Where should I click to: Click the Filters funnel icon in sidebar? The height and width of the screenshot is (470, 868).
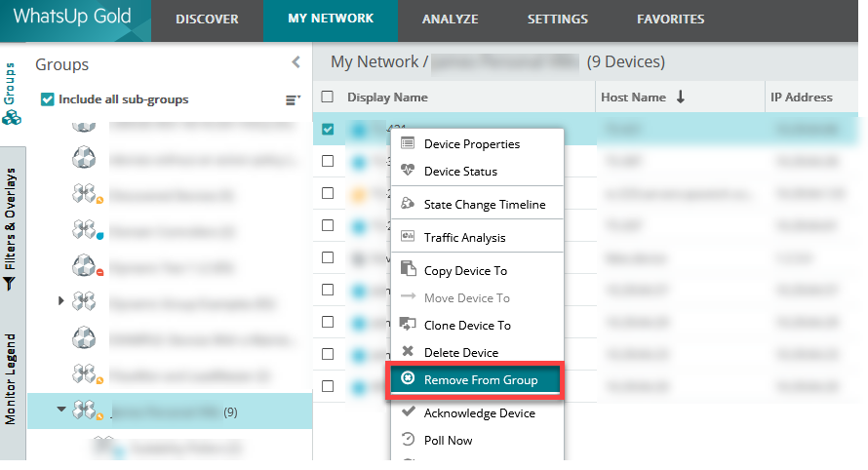(x=10, y=284)
